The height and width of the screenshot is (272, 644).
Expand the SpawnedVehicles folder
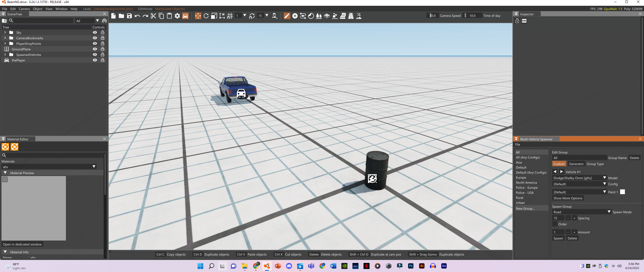(5, 55)
